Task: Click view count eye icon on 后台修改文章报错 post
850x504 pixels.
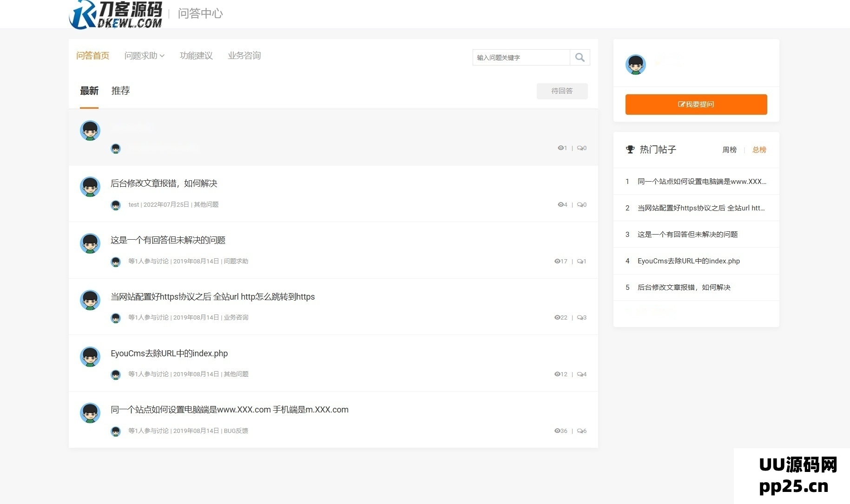Action: pyautogui.click(x=560, y=205)
